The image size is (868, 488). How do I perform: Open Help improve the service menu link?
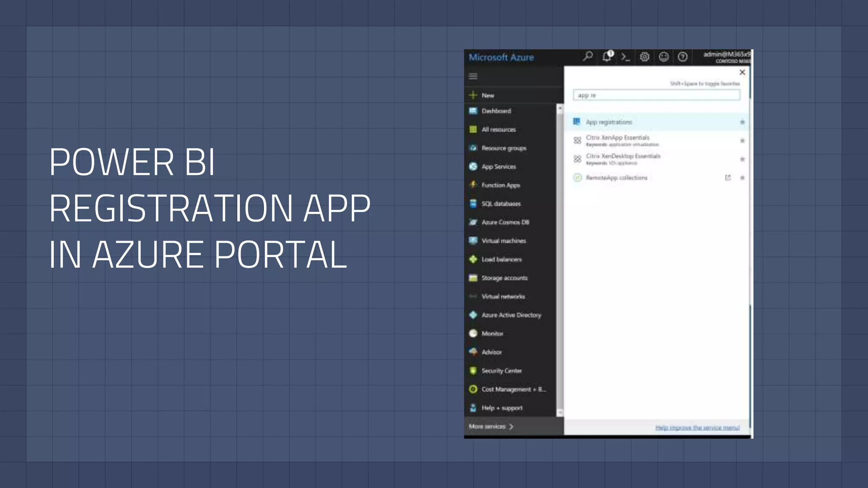(697, 427)
